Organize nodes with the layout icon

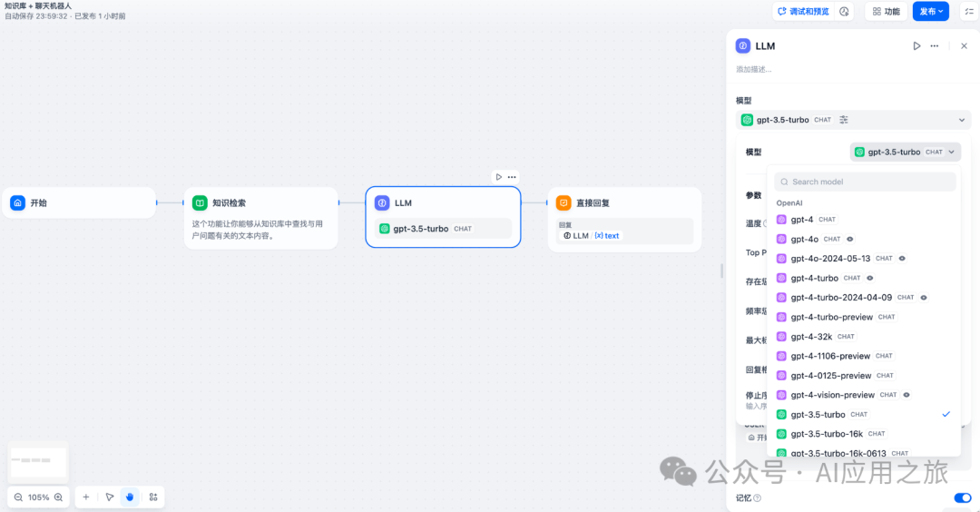tap(153, 497)
